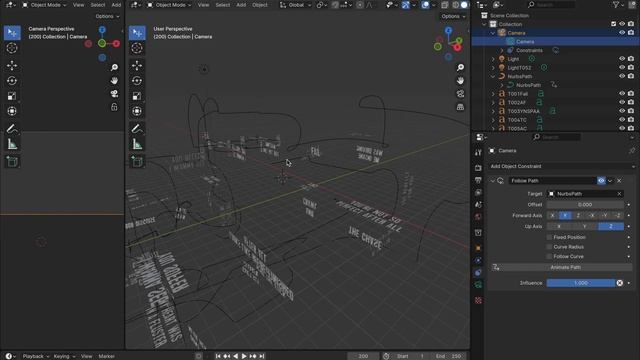
Task: Open Object menu in main viewport
Action: point(260,5)
